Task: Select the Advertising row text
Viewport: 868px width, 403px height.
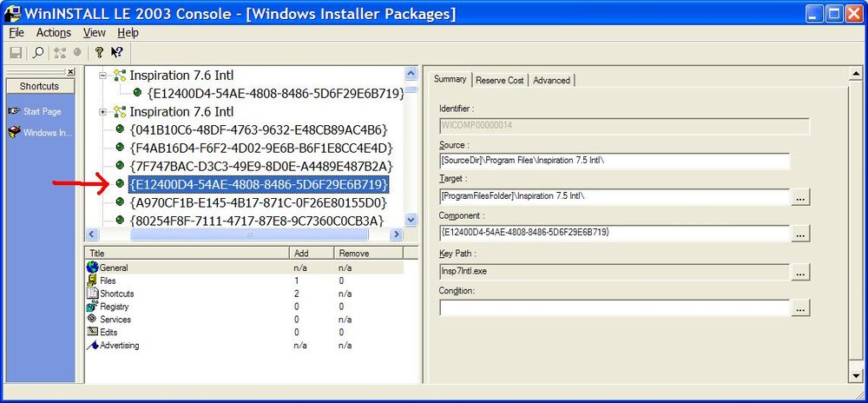Action: (x=119, y=346)
